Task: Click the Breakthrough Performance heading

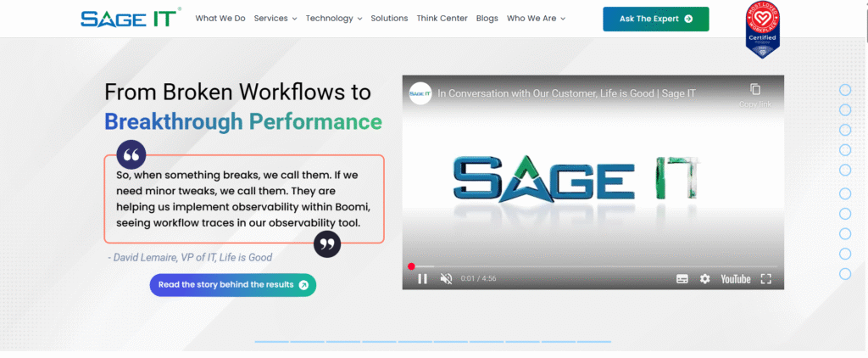Action: tap(243, 121)
